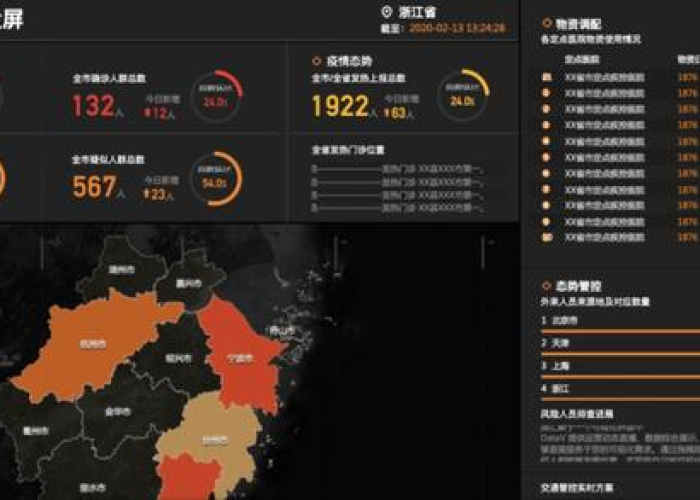The image size is (700, 500).
Task: Click the circle icon beside 物资调配 heading
Action: click(546, 22)
